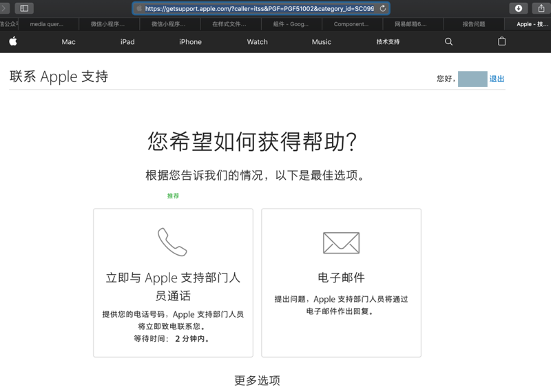Viewport: 551px width, 392px height.
Task: Switch to the 网易邮箱6... tab
Action: click(x=413, y=24)
